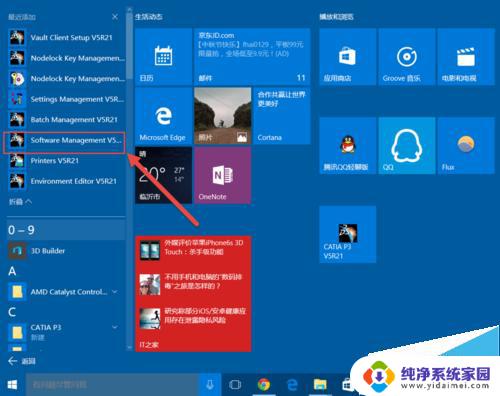Launch CATIA P3 V5R21 tile
The image size is (500, 396).
348,234
